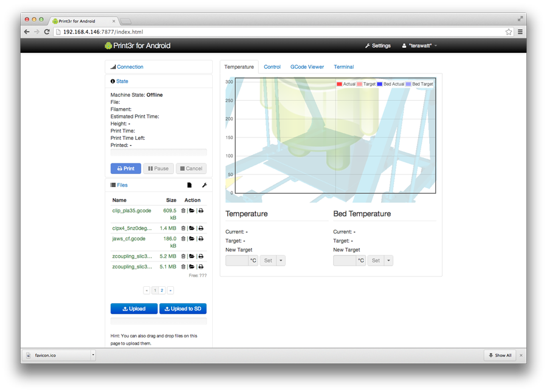
Task: Delete clpx4_5nz0deg file with trash icon
Action: 183,228
